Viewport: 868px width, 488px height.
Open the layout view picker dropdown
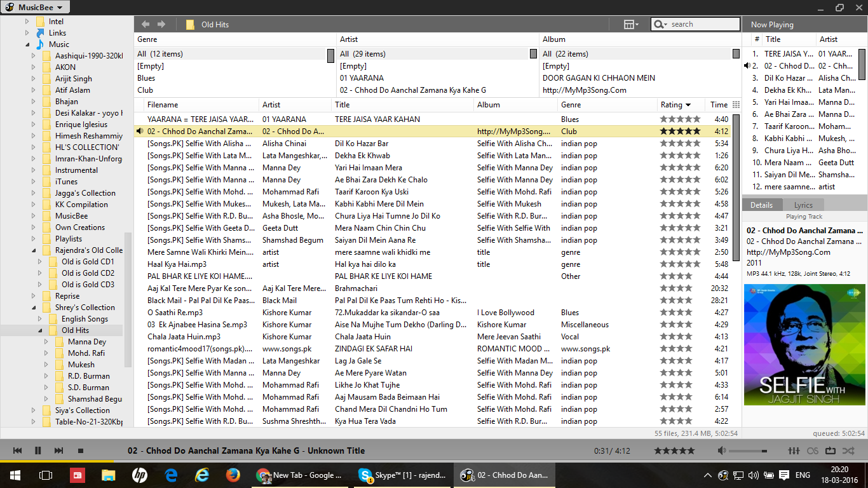coord(629,24)
